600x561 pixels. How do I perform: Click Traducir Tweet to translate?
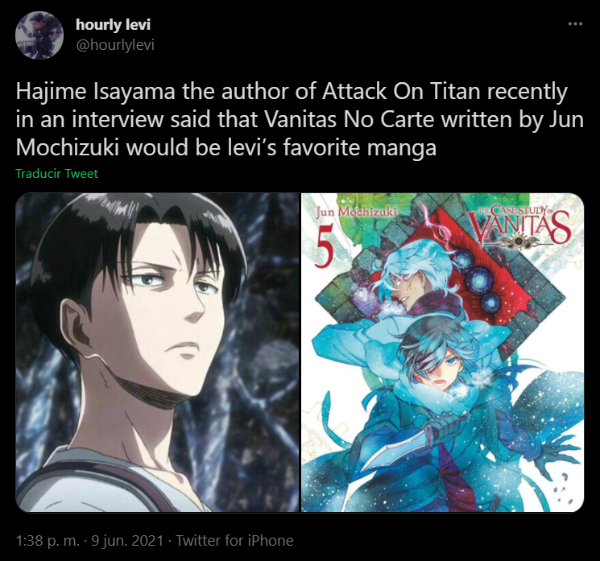click(57, 174)
